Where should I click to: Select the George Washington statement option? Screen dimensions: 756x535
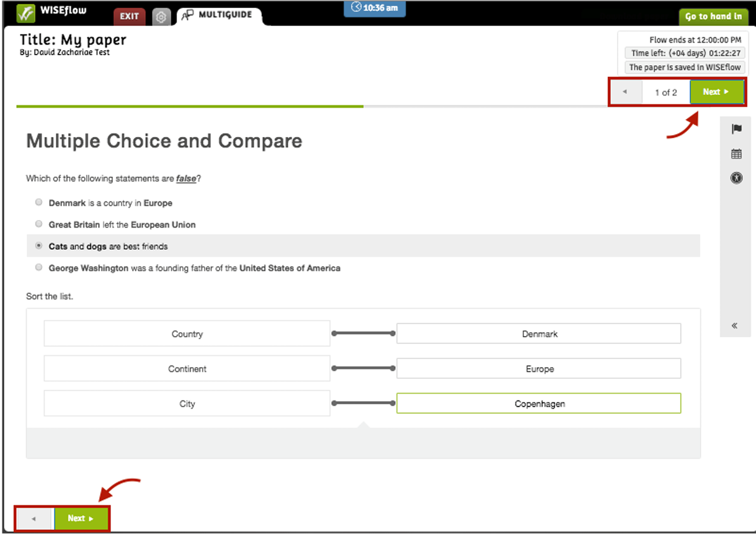click(39, 268)
